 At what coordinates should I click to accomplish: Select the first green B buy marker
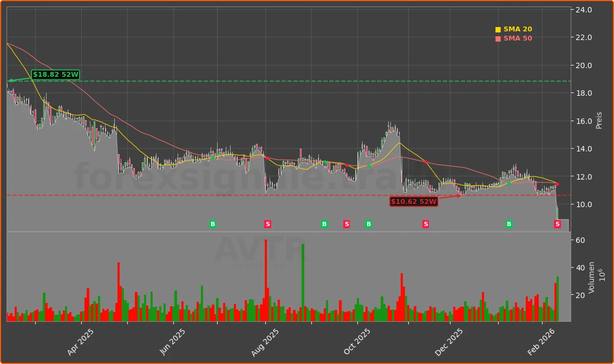click(x=213, y=224)
